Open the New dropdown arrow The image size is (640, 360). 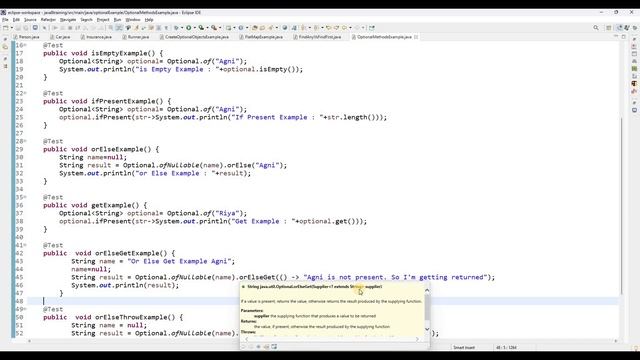(11, 28)
